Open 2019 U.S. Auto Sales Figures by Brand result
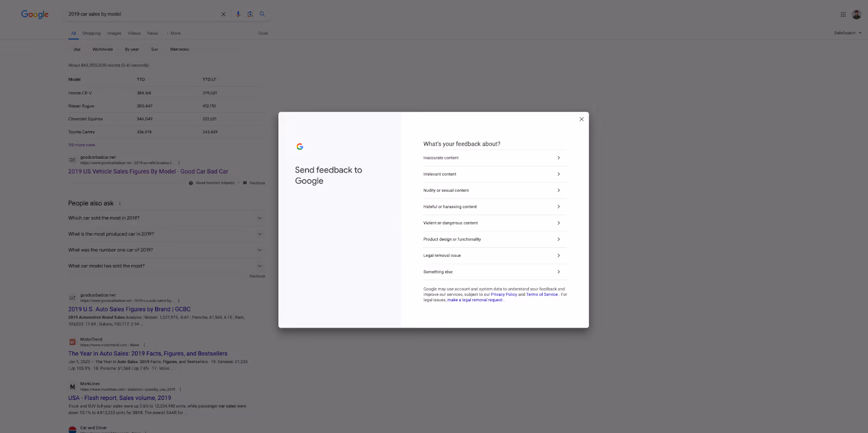This screenshot has width=868, height=433. (129, 309)
